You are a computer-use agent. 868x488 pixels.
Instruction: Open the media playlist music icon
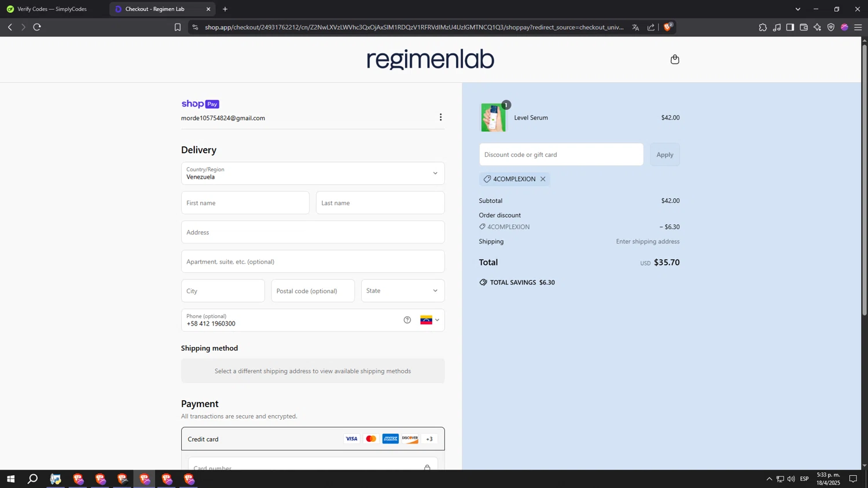coord(777,27)
